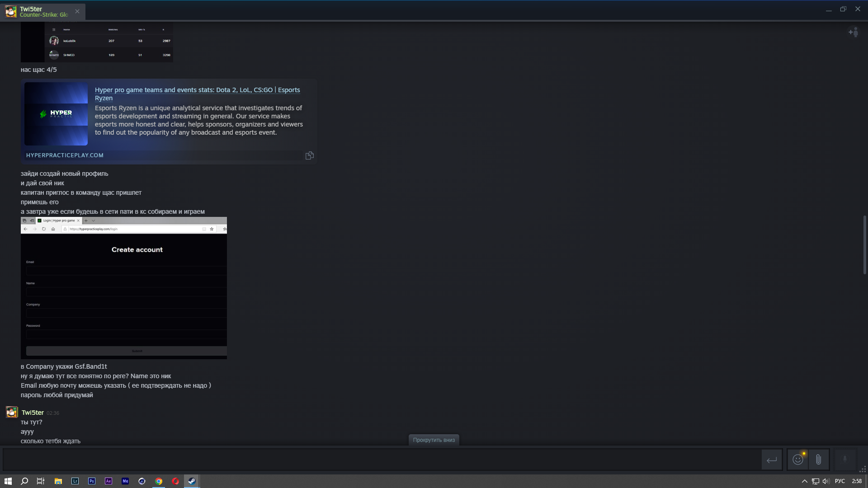Enlarge the Create account screenshot image

[x=124, y=288]
